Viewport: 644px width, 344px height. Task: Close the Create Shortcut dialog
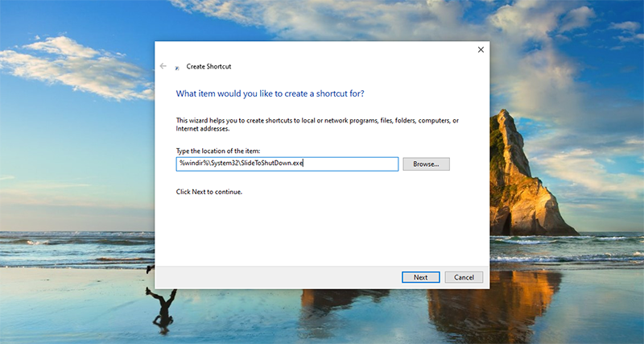click(x=481, y=50)
